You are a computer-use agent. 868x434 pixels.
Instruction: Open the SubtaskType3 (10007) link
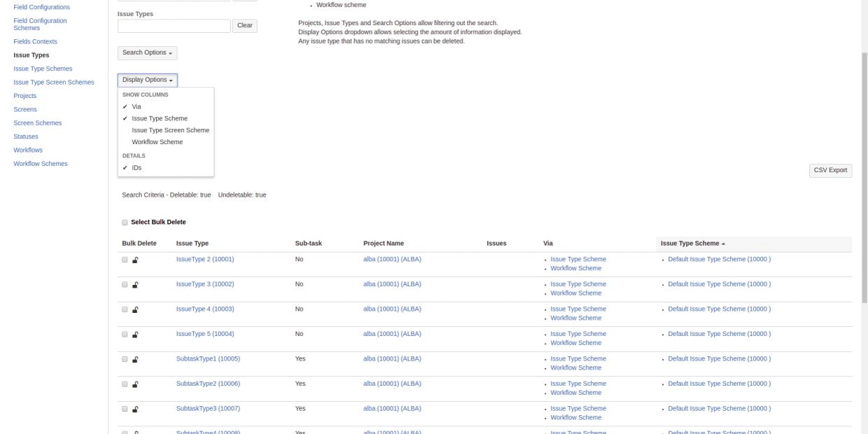(208, 409)
